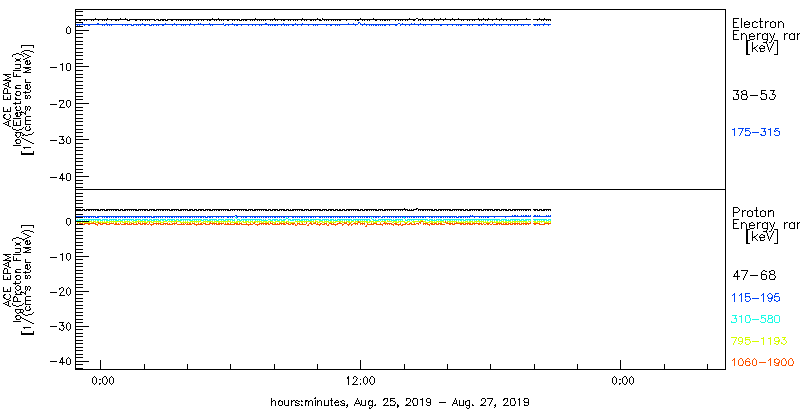Click the Electron legend heading
Image resolution: width=800 pixels, height=410 pixels.
[x=758, y=23]
